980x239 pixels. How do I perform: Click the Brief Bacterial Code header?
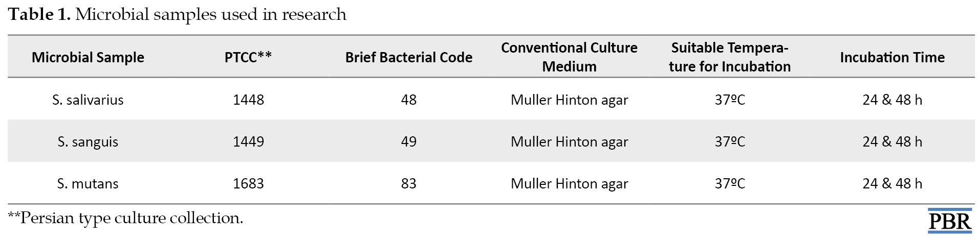409,57
